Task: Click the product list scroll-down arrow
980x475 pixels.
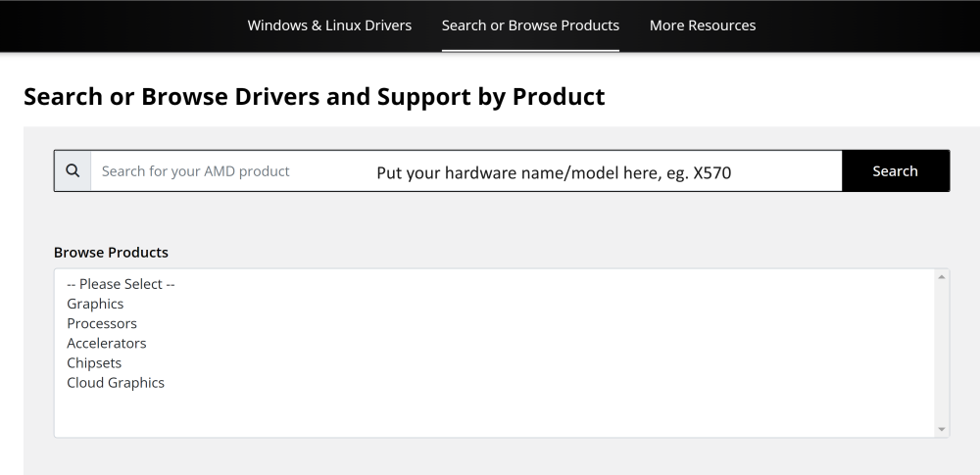Action: [943, 429]
